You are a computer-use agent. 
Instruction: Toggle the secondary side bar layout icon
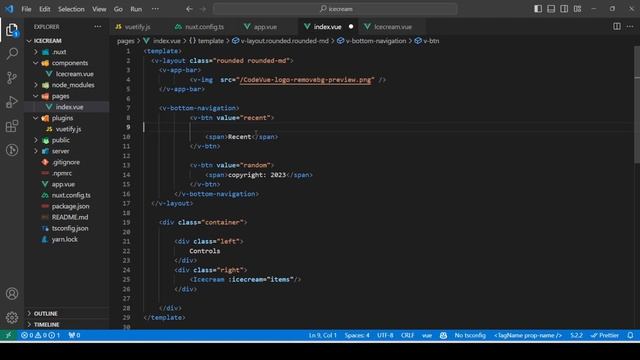tap(564, 9)
